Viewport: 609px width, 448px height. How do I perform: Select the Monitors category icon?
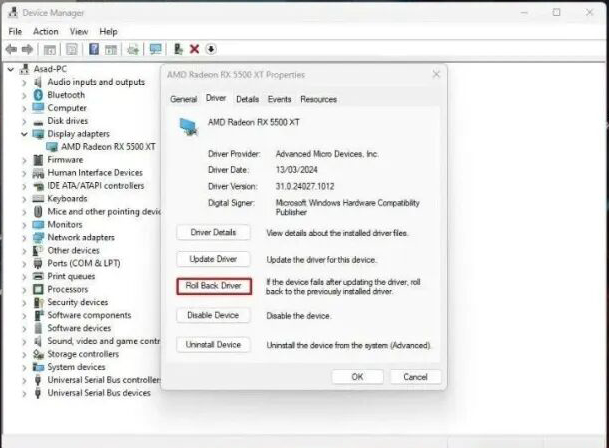click(x=38, y=225)
